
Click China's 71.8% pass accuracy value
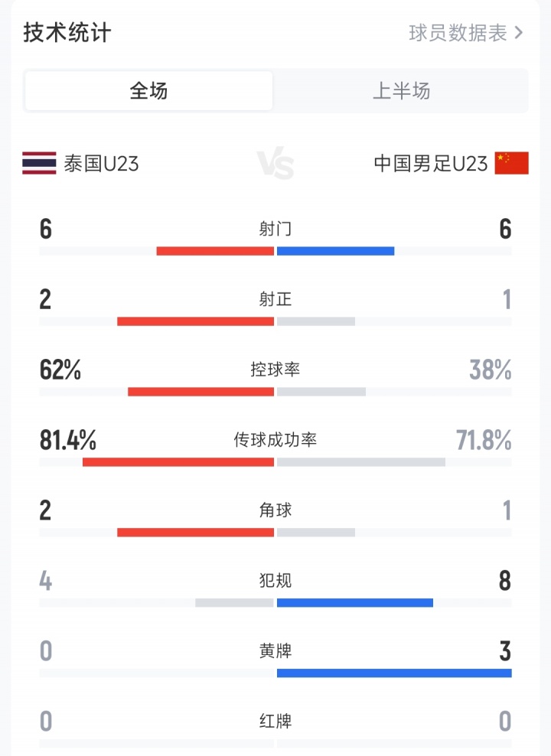(x=484, y=441)
